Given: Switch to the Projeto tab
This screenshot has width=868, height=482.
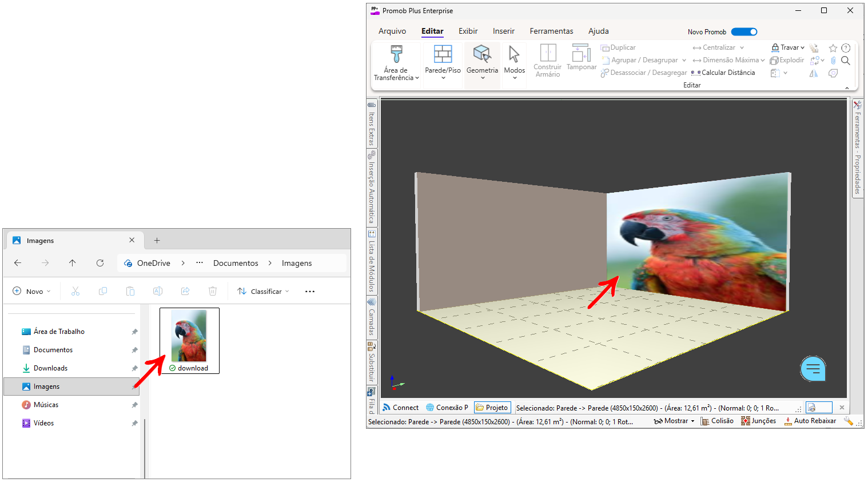Looking at the screenshot, I should [x=492, y=408].
